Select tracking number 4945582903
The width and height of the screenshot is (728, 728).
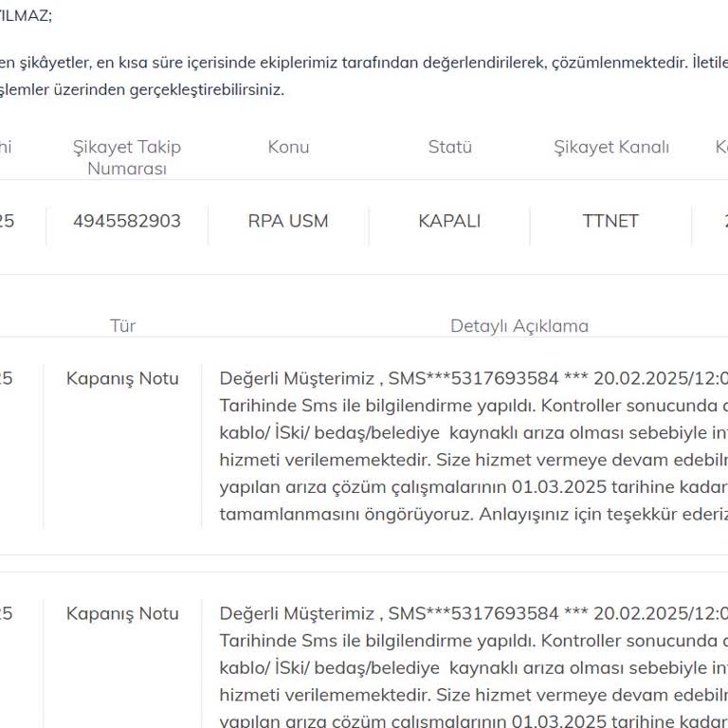[x=127, y=221]
